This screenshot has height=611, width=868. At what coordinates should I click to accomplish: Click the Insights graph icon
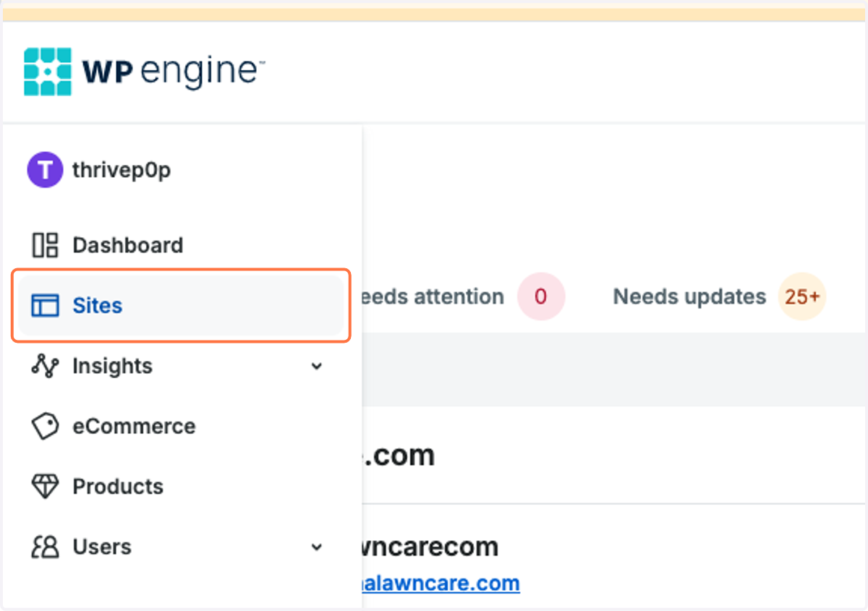click(x=45, y=366)
